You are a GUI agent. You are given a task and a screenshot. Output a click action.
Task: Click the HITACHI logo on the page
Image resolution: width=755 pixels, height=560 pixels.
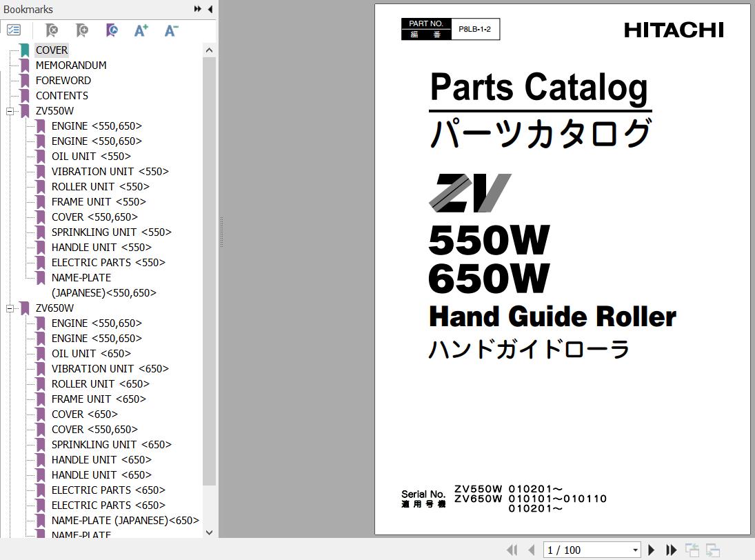tap(674, 30)
